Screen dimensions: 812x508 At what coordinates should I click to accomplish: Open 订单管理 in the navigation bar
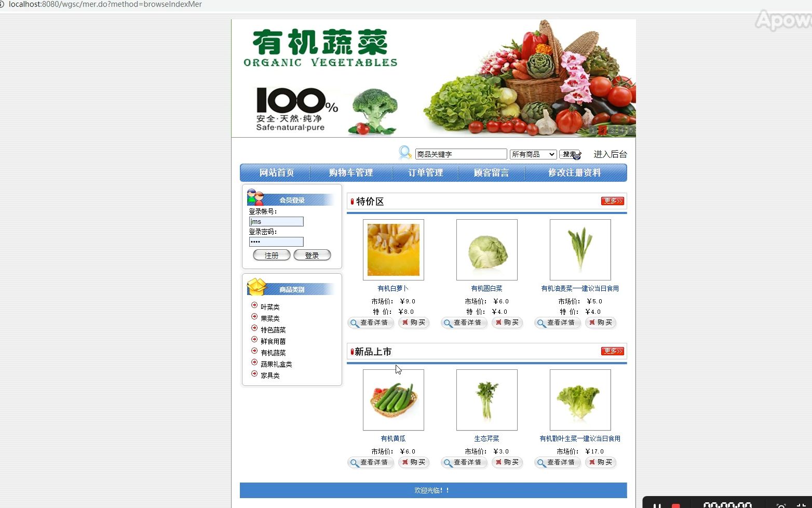pyautogui.click(x=425, y=173)
